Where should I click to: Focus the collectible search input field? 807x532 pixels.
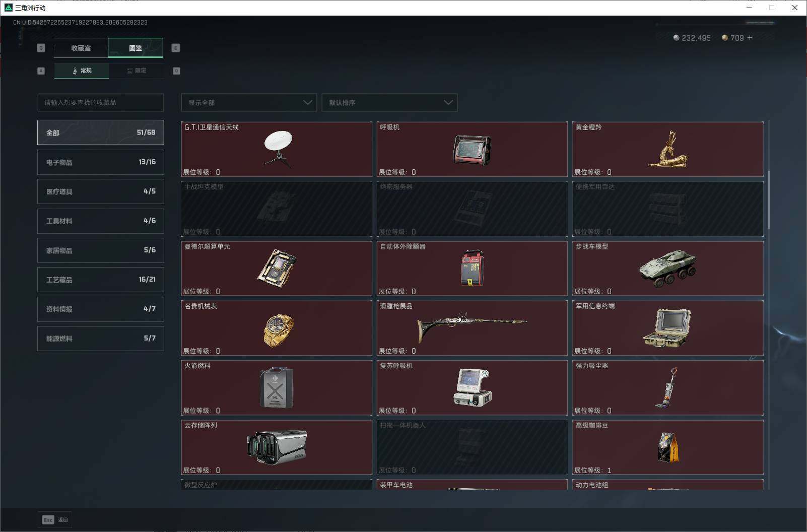point(101,102)
